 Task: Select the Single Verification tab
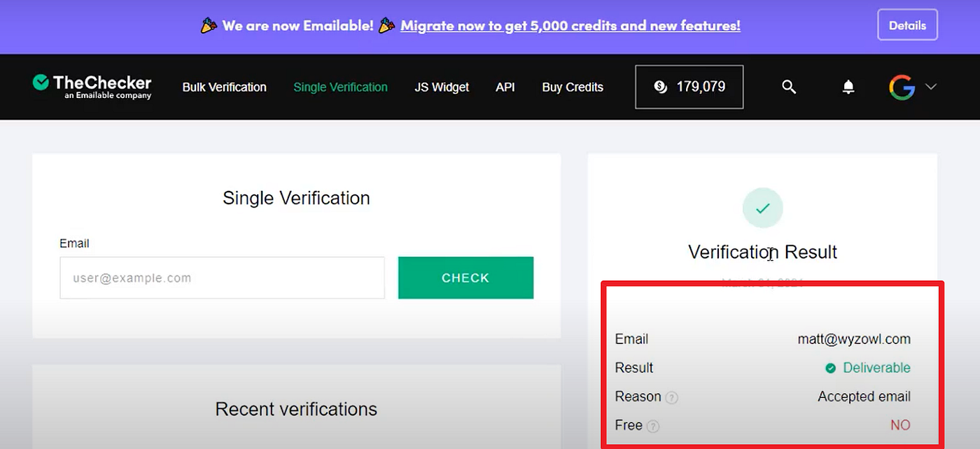pos(340,87)
